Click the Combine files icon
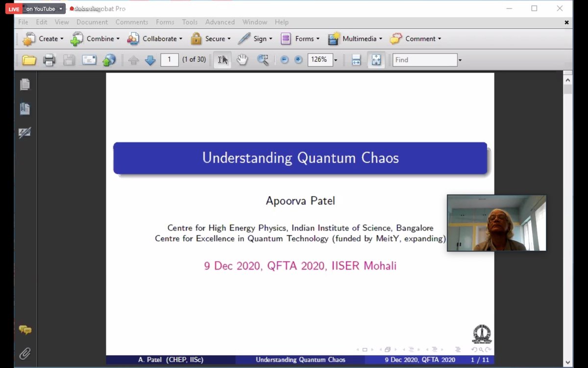The height and width of the screenshot is (368, 588). click(77, 39)
